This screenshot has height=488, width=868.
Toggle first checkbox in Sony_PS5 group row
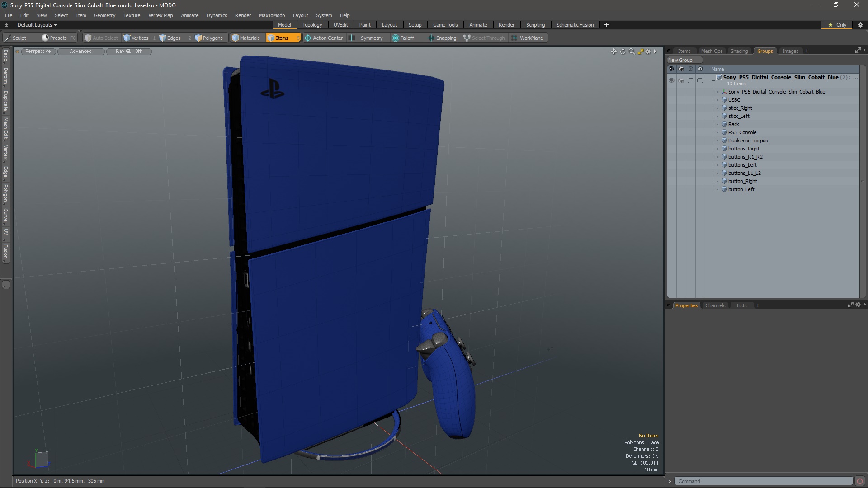(690, 80)
